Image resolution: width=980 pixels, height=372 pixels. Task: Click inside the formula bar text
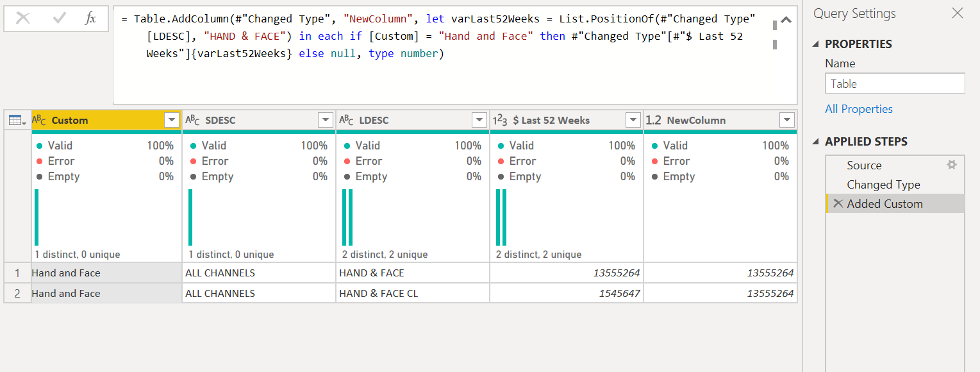click(x=438, y=37)
